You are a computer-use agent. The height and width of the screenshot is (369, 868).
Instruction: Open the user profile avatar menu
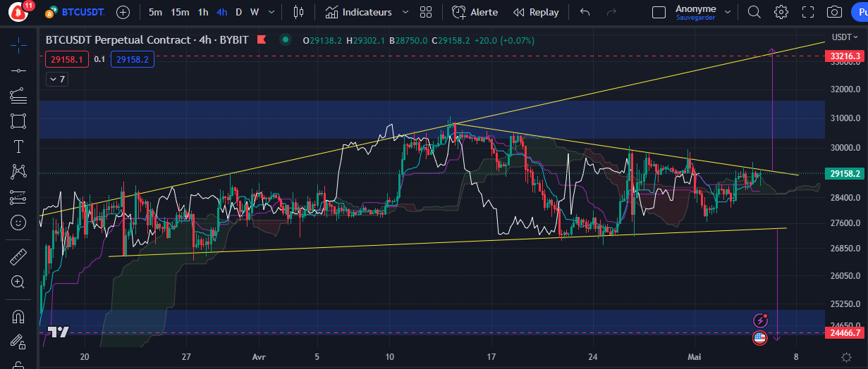click(x=18, y=12)
